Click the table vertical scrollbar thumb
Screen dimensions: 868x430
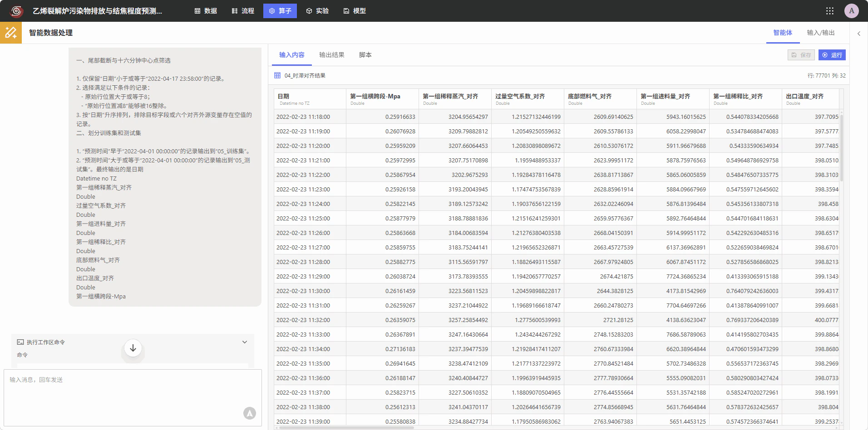(x=842, y=147)
